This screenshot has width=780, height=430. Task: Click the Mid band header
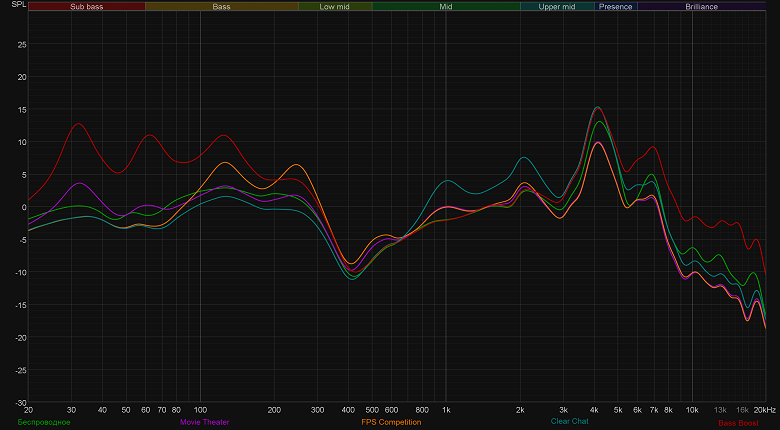click(446, 6)
